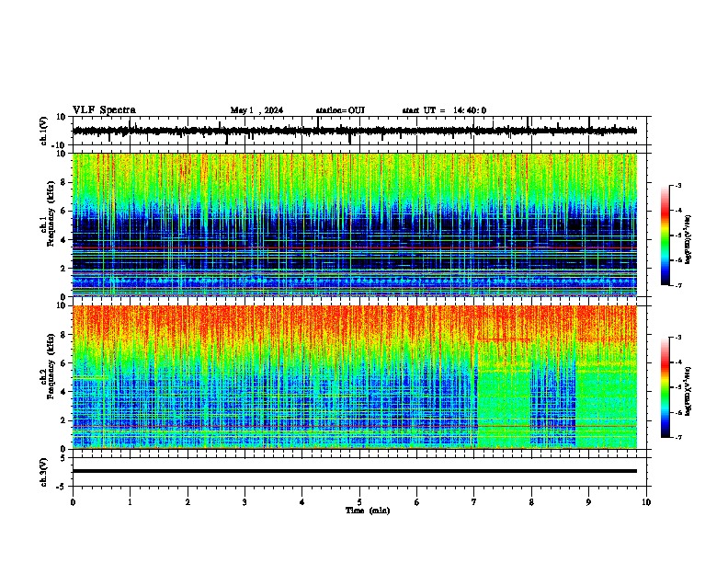This screenshot has height=563, width=728.
Task: Click time axis tick label "5"
Action: tap(359, 502)
